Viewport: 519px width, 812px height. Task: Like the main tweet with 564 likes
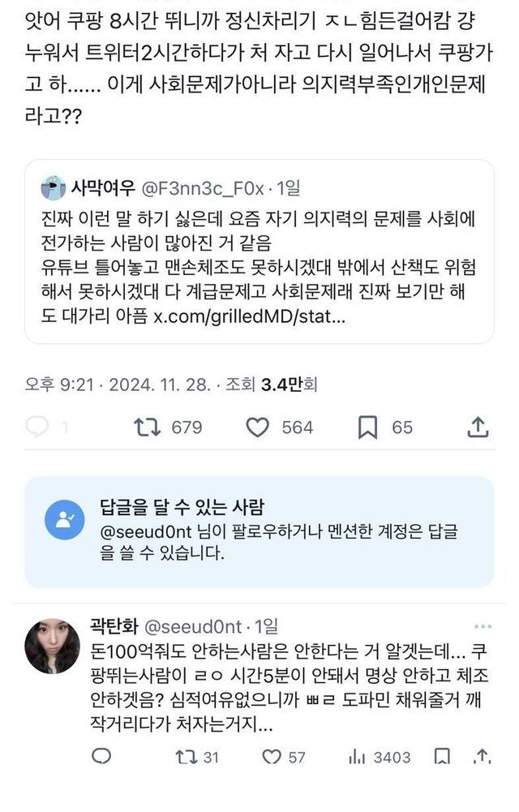(x=258, y=427)
